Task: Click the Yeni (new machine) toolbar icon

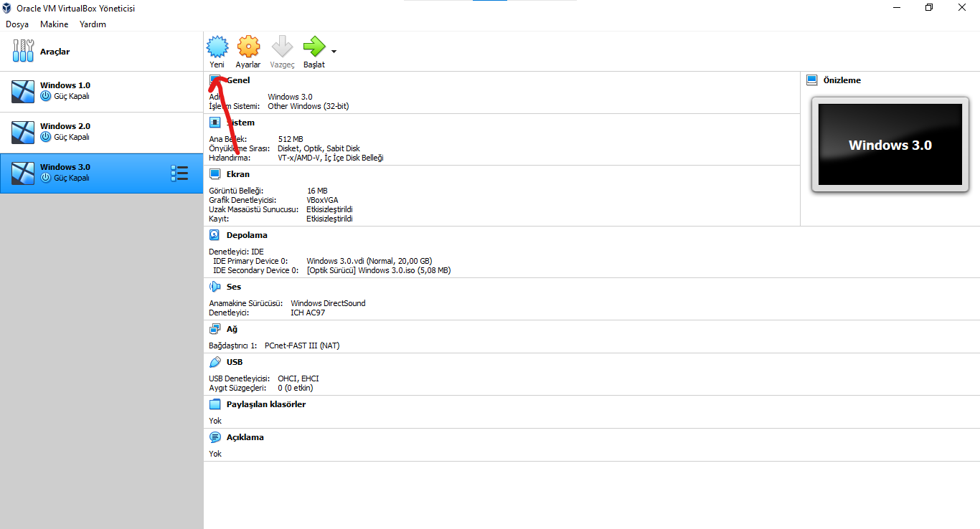Action: 217,47
